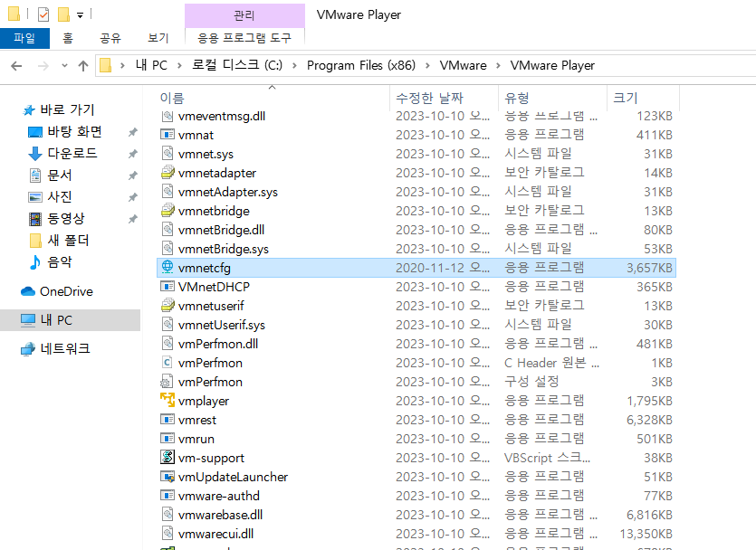Click the vmrun application icon
This screenshot has width=756, height=550.
(167, 438)
